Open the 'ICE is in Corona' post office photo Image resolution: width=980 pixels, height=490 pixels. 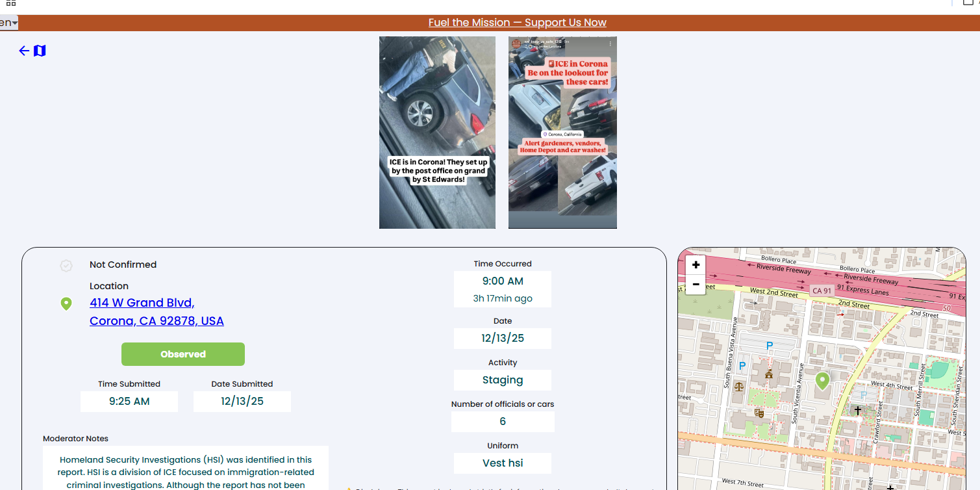point(437,133)
